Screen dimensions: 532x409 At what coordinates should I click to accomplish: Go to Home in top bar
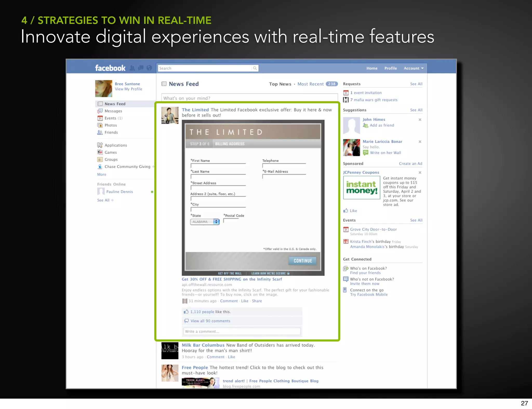(x=372, y=68)
